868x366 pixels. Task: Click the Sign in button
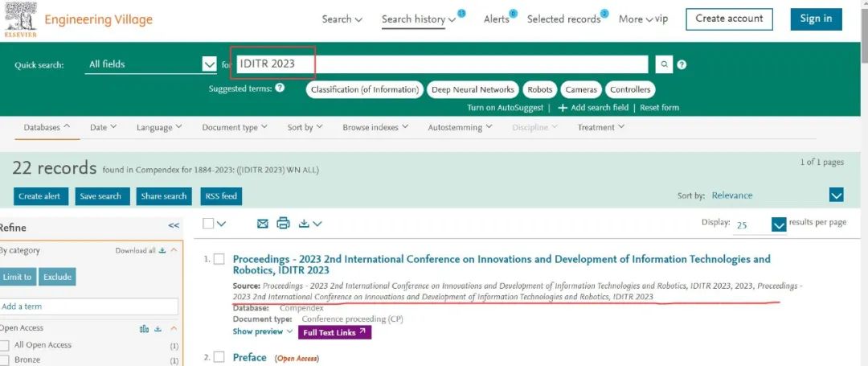[816, 19]
